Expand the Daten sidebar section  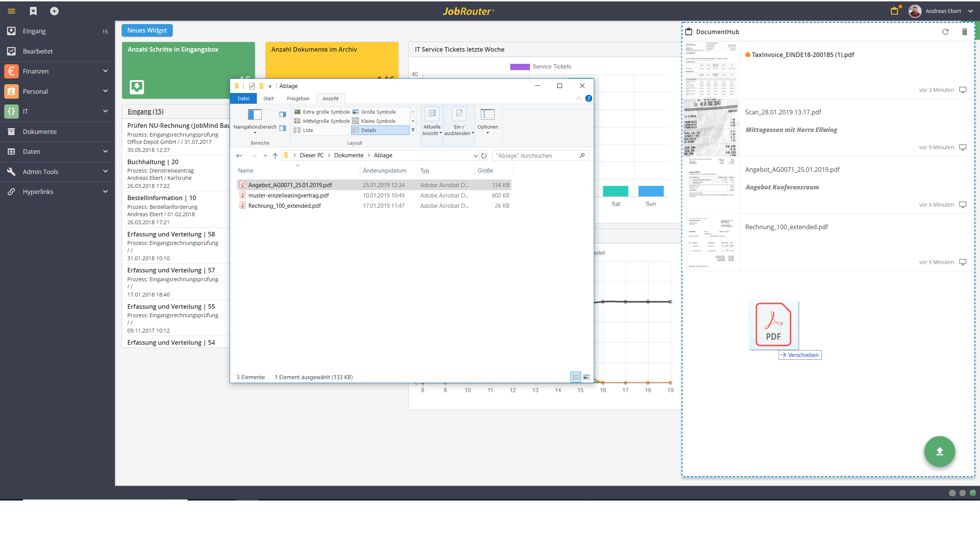pos(105,151)
